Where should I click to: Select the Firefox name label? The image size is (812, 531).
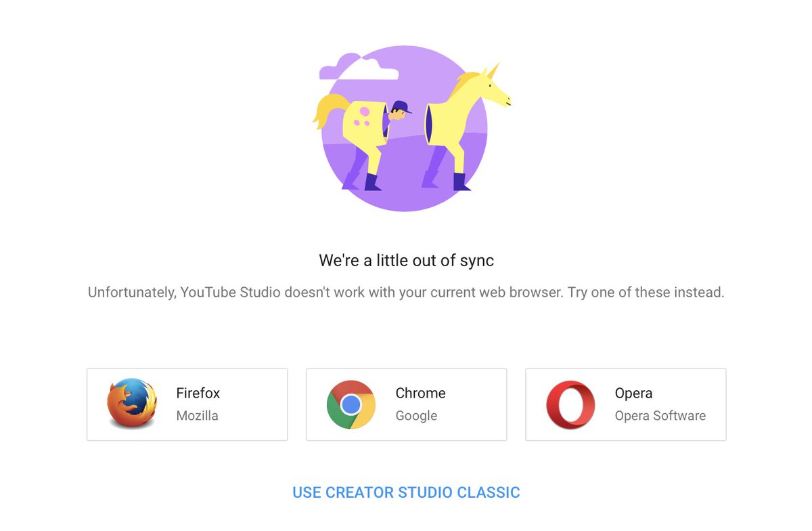click(x=198, y=393)
